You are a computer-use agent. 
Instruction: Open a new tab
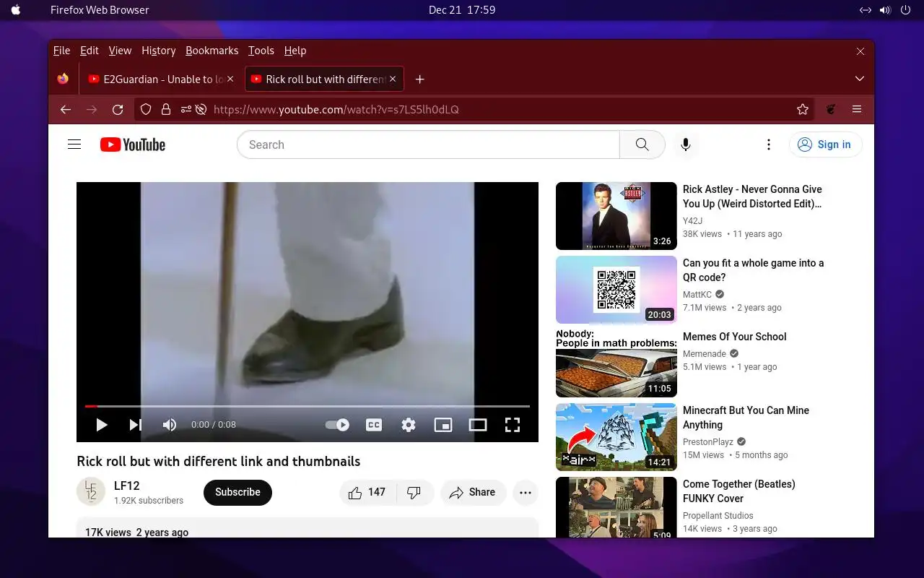(420, 79)
